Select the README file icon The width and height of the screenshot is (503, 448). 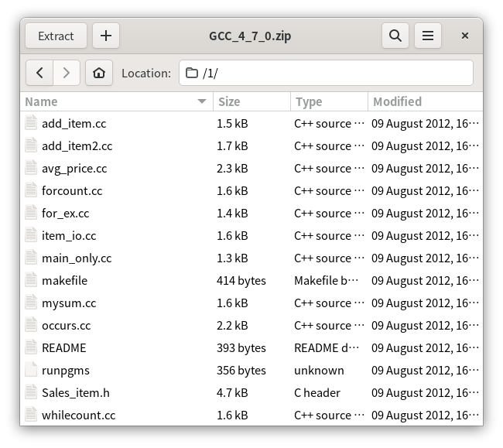[x=31, y=347]
